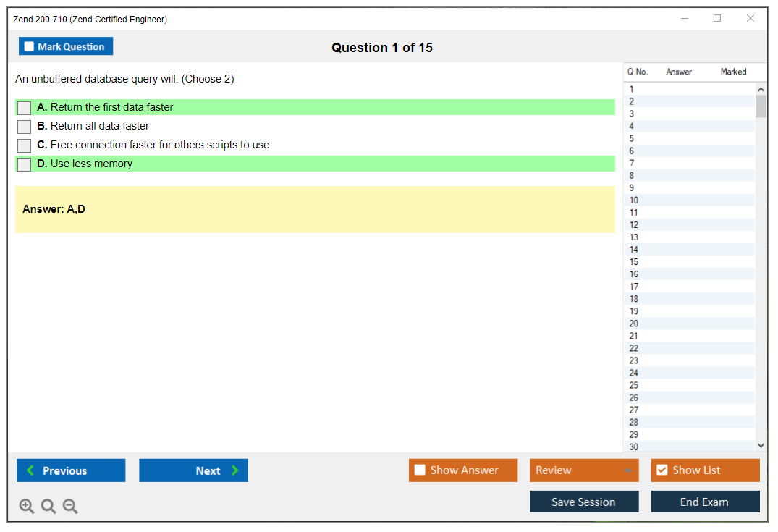This screenshot has width=778, height=532.
Task: Click the zoom reset magnifier icon
Action: point(48,507)
